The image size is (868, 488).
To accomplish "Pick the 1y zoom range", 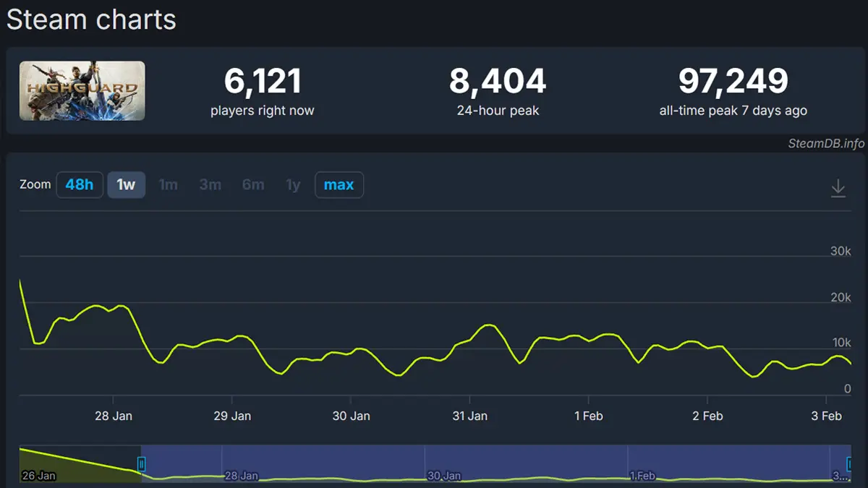I will [x=293, y=185].
